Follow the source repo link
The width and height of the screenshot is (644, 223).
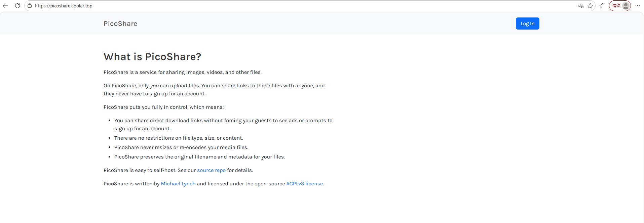[x=211, y=170]
